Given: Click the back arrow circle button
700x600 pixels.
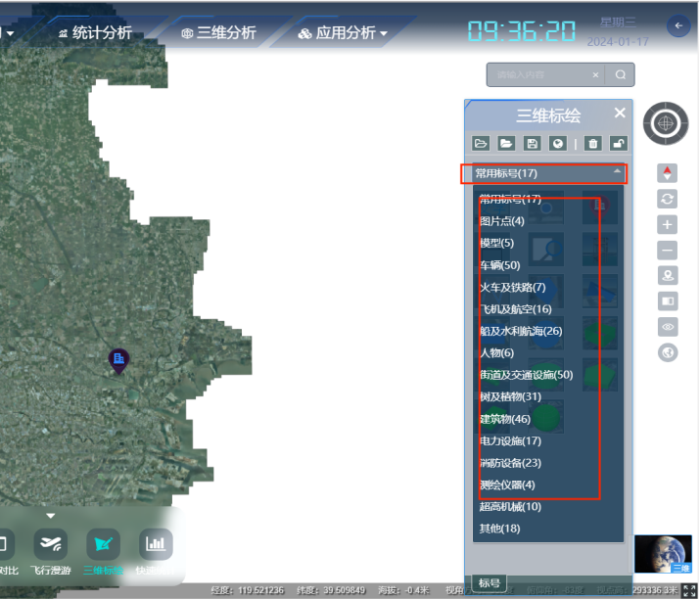Looking at the screenshot, I should click(x=678, y=25).
